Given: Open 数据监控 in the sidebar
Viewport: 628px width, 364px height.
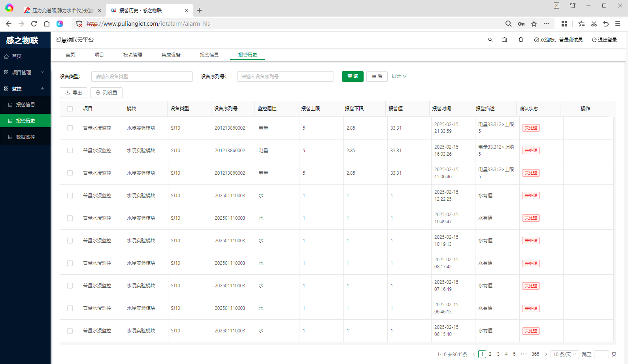Looking at the screenshot, I should [x=25, y=137].
